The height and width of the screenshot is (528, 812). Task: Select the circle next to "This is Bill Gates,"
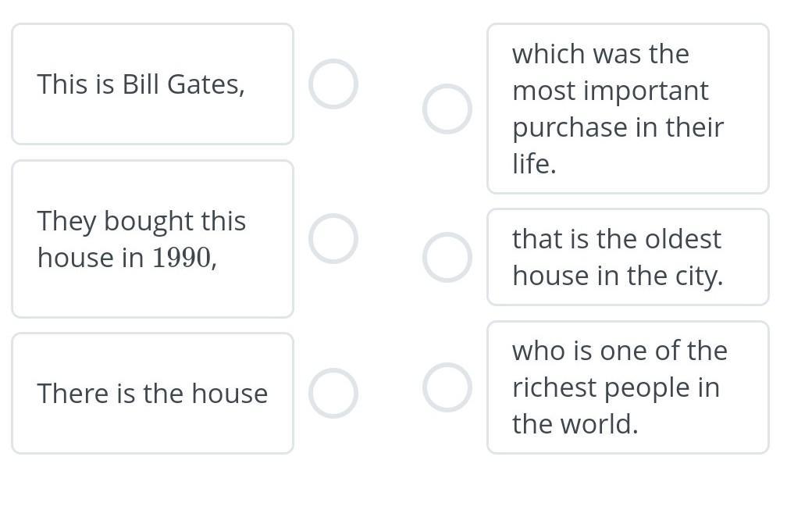pos(333,84)
